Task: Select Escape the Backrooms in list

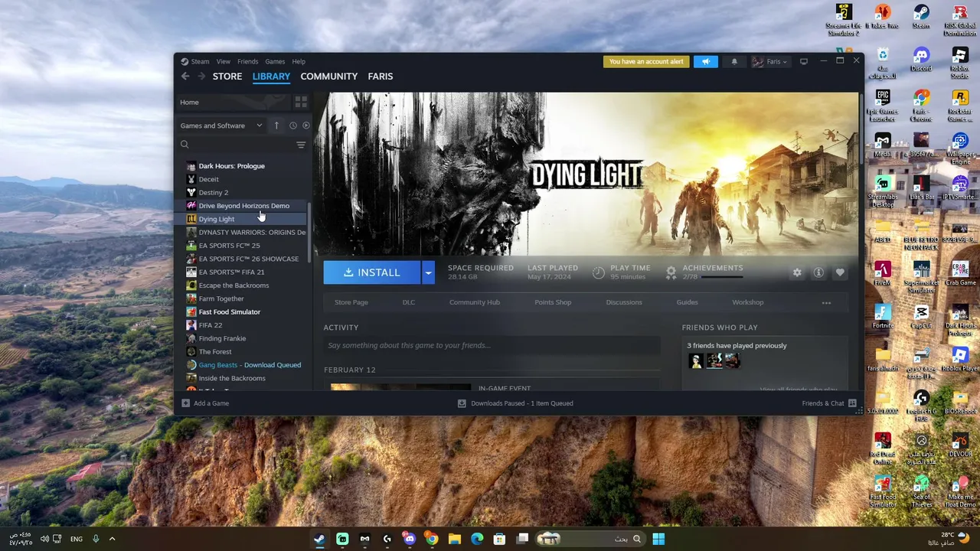Action: click(x=234, y=285)
